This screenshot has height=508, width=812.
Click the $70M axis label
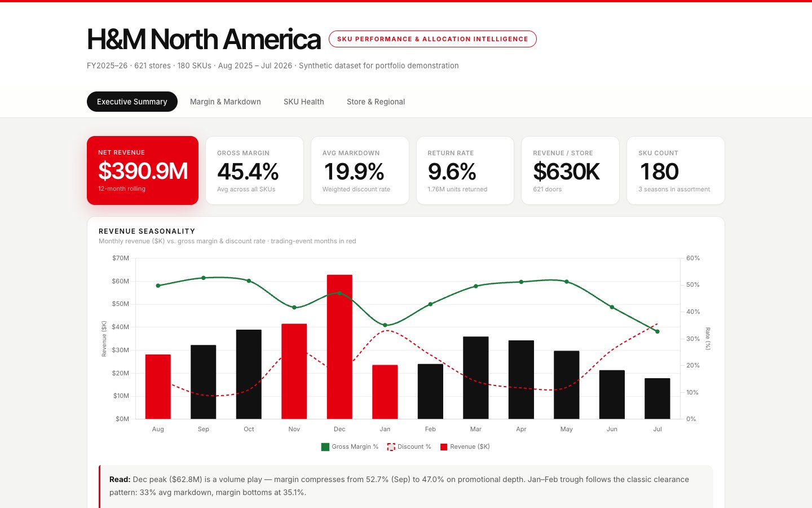tap(121, 258)
